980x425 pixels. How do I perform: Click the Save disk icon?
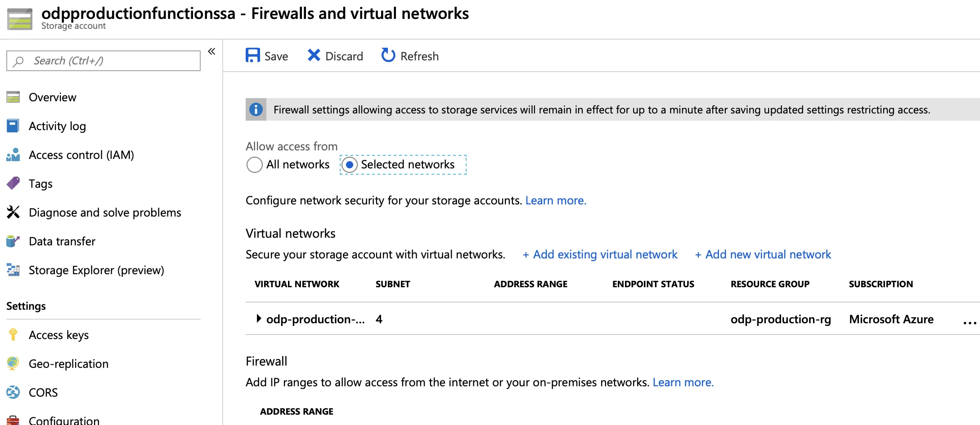(x=252, y=55)
